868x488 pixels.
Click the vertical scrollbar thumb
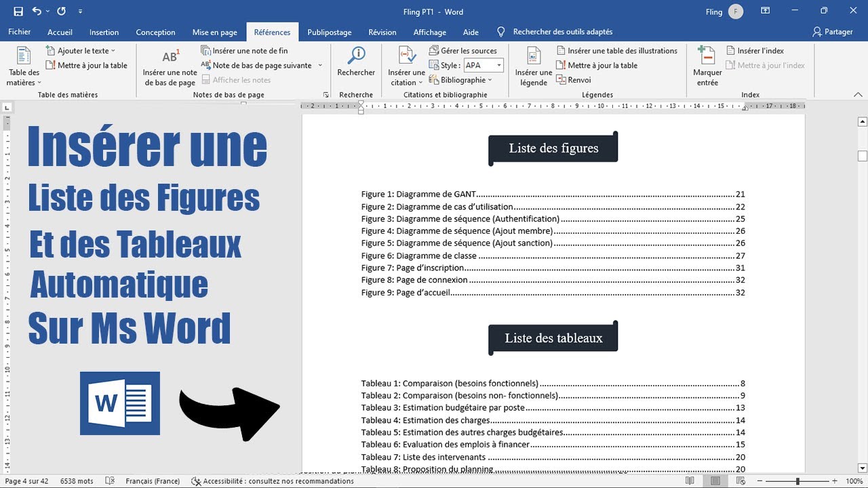point(863,157)
